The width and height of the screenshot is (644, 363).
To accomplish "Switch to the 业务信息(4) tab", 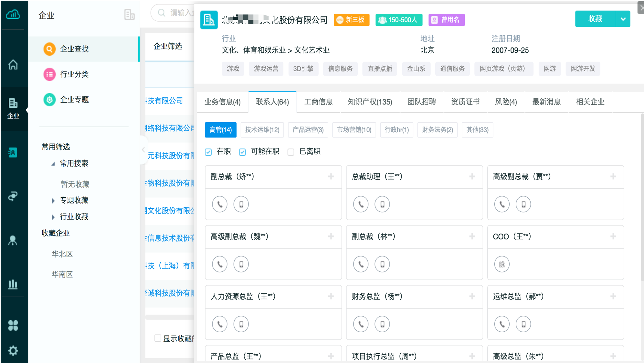I will [223, 102].
